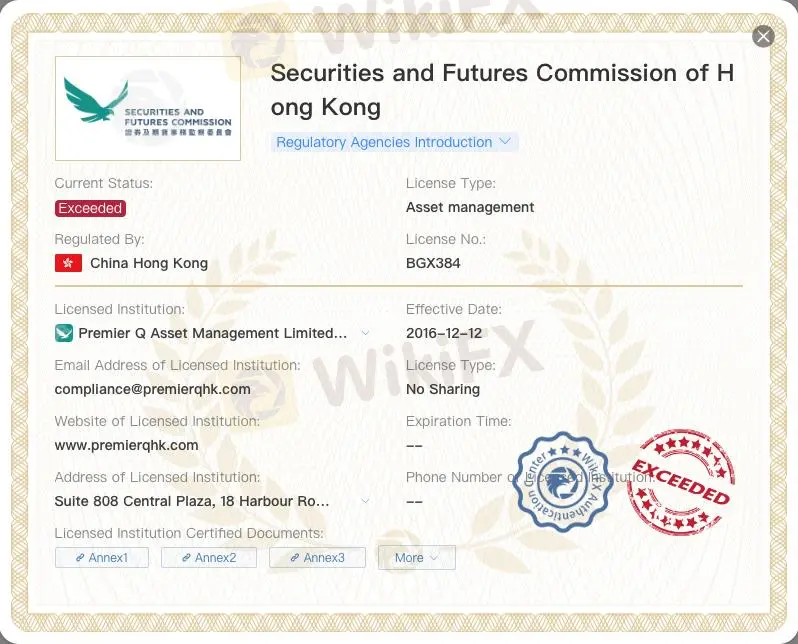Click the Premier Q Asset Management logo icon
Viewport: 798px width, 644px height.
click(64, 333)
